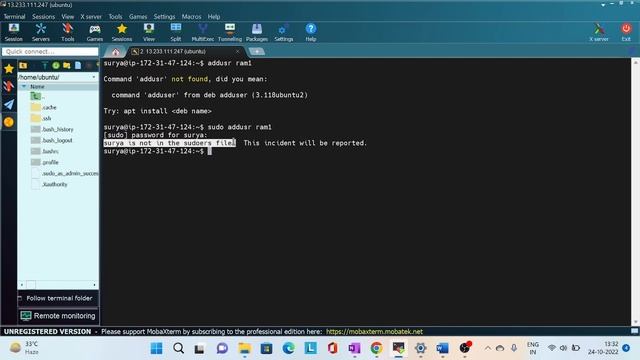Focus the Quick connect field
The height and width of the screenshot is (360, 640).
50,51
